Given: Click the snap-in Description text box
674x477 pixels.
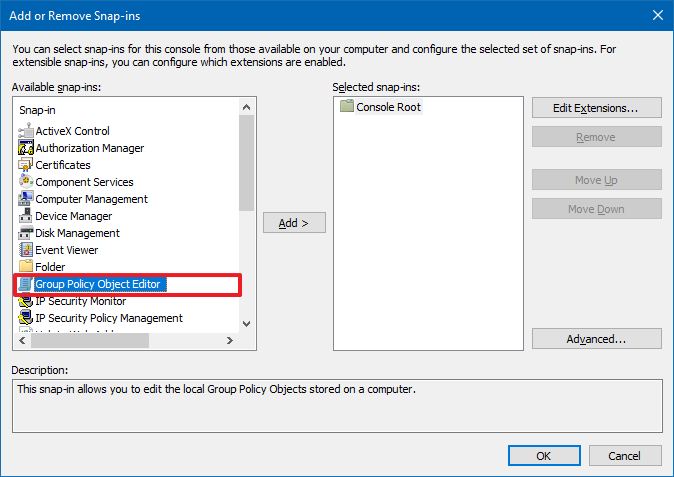Looking at the screenshot, I should [337, 406].
